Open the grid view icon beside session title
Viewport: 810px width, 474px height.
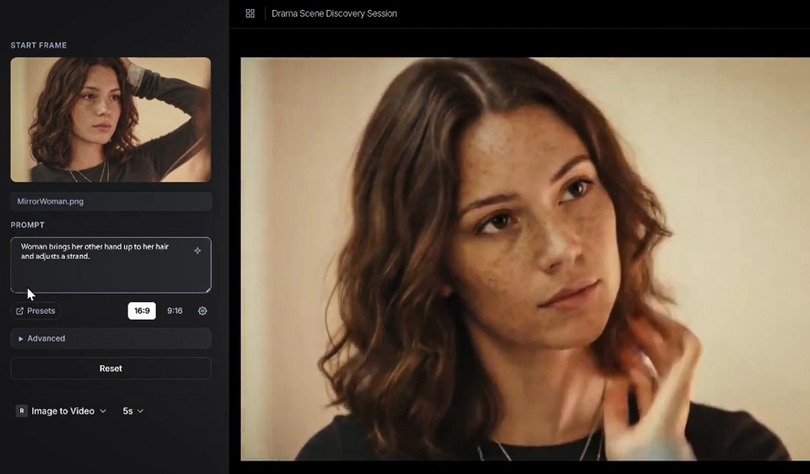point(250,14)
